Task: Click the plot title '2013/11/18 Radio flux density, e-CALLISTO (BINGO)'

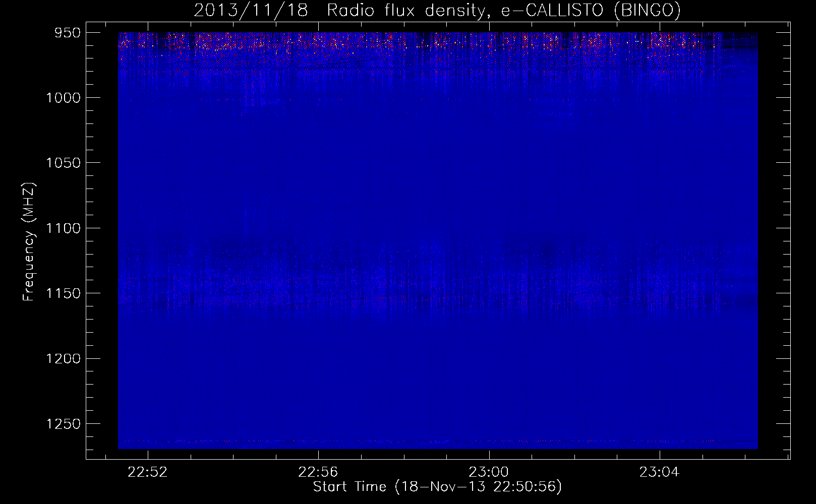Action: point(437,10)
